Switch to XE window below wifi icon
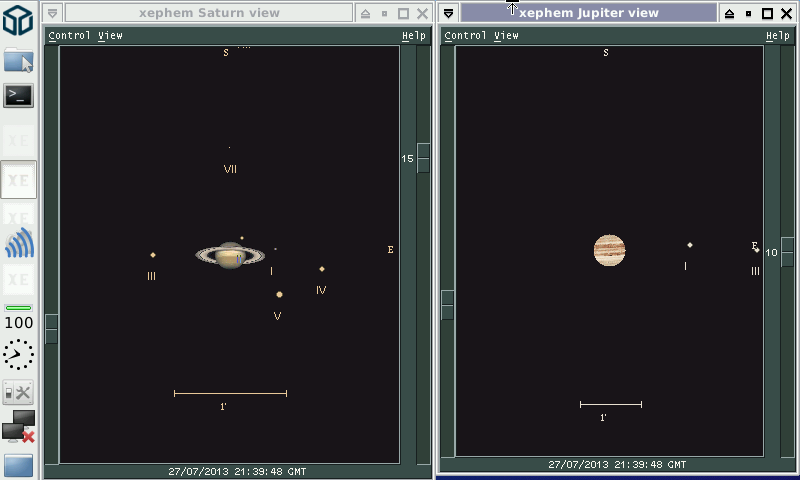800x480 pixels. (x=19, y=280)
